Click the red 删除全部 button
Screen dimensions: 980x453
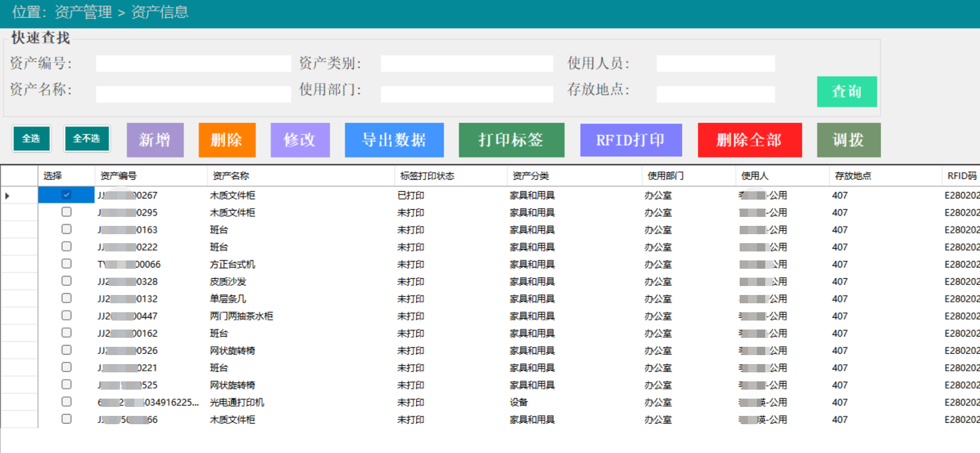click(x=750, y=140)
